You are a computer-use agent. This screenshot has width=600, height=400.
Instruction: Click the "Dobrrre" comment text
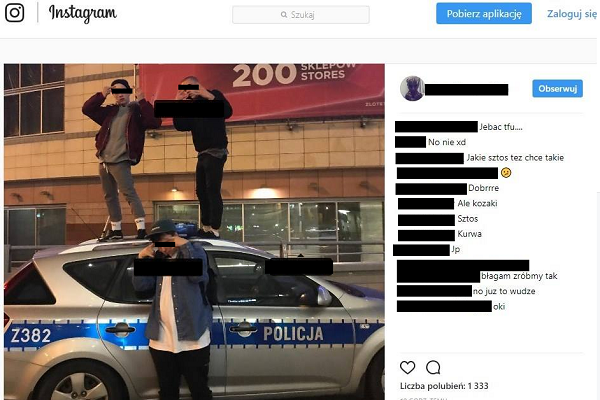(484, 188)
